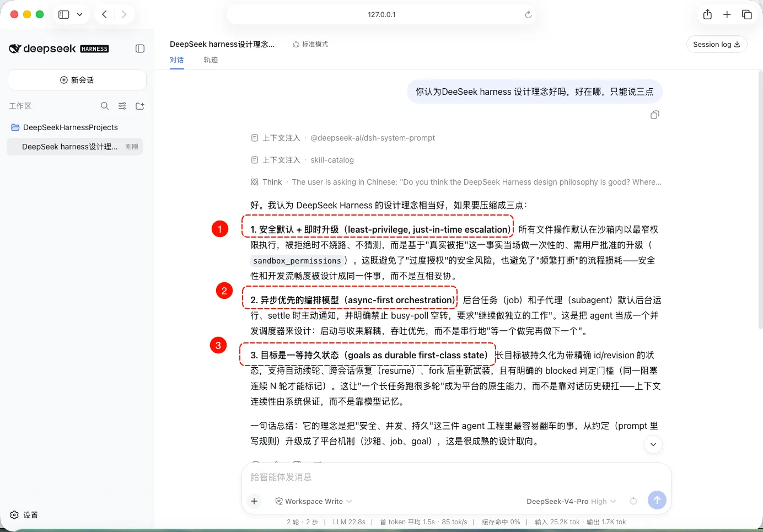Select the DeepSeek harness设计理 conversation
The image size is (763, 532).
75,147
